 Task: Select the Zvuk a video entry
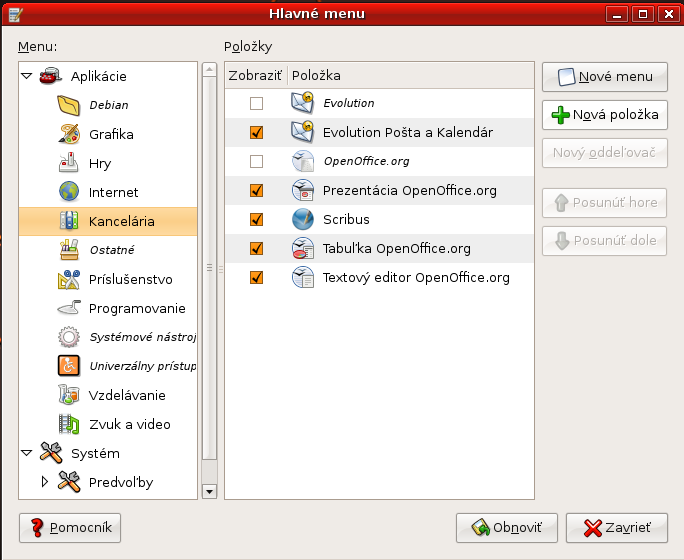point(130,424)
